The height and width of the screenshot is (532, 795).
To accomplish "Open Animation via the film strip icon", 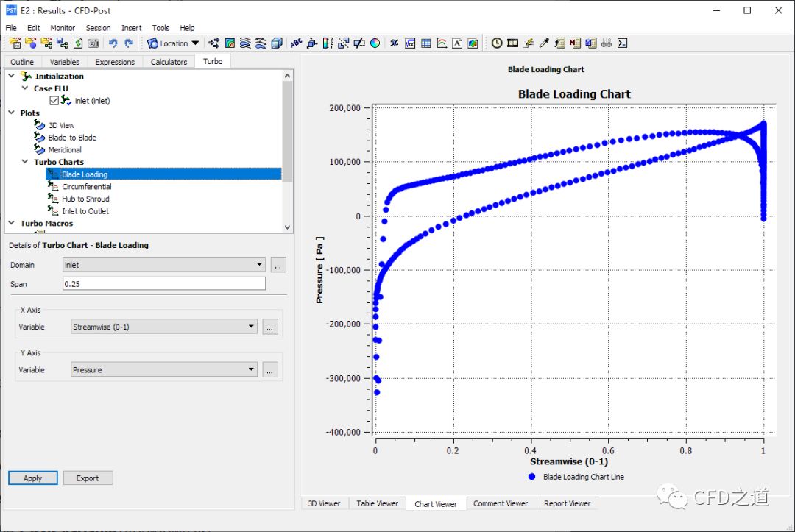I will pyautogui.click(x=512, y=43).
